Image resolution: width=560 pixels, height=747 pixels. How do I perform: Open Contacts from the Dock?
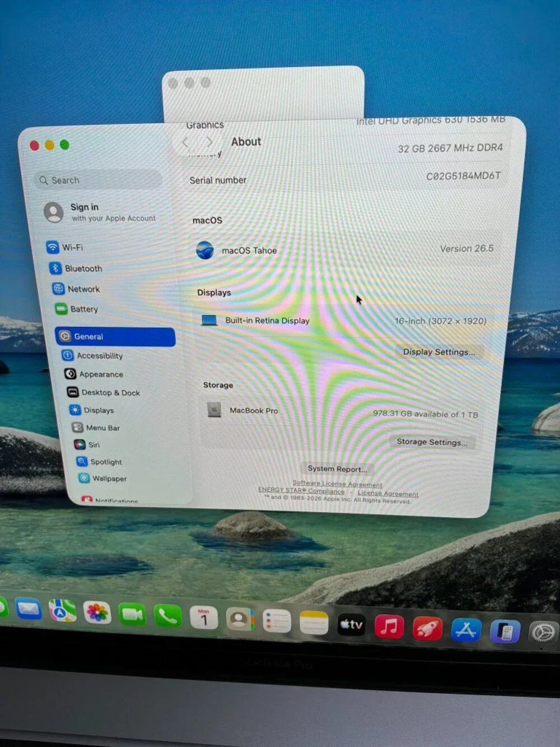point(240,620)
